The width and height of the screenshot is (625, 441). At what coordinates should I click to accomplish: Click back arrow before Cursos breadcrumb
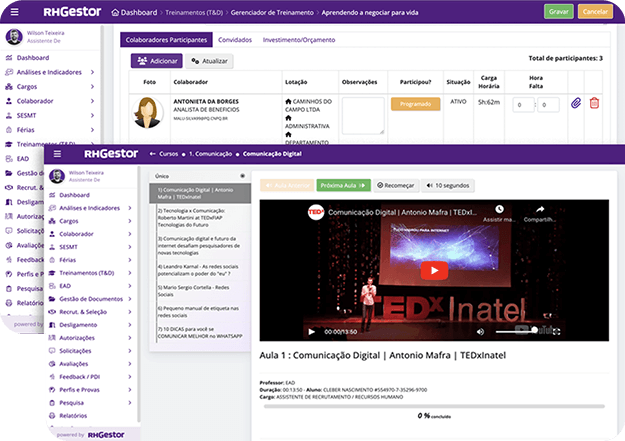pyautogui.click(x=152, y=154)
